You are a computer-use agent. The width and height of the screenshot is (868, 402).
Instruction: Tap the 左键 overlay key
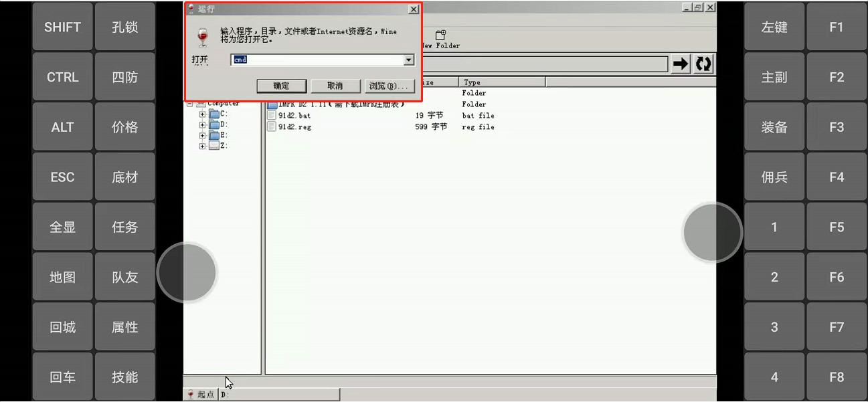click(x=774, y=27)
